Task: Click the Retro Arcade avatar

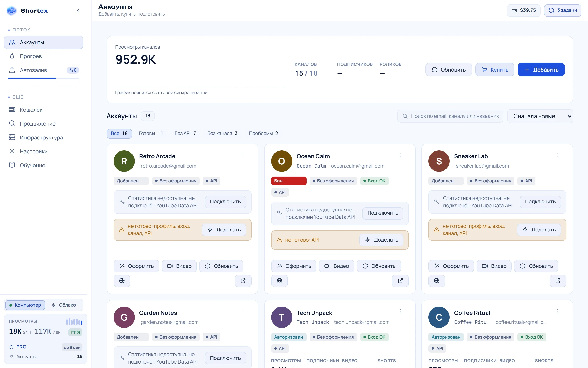Action: [x=124, y=161]
